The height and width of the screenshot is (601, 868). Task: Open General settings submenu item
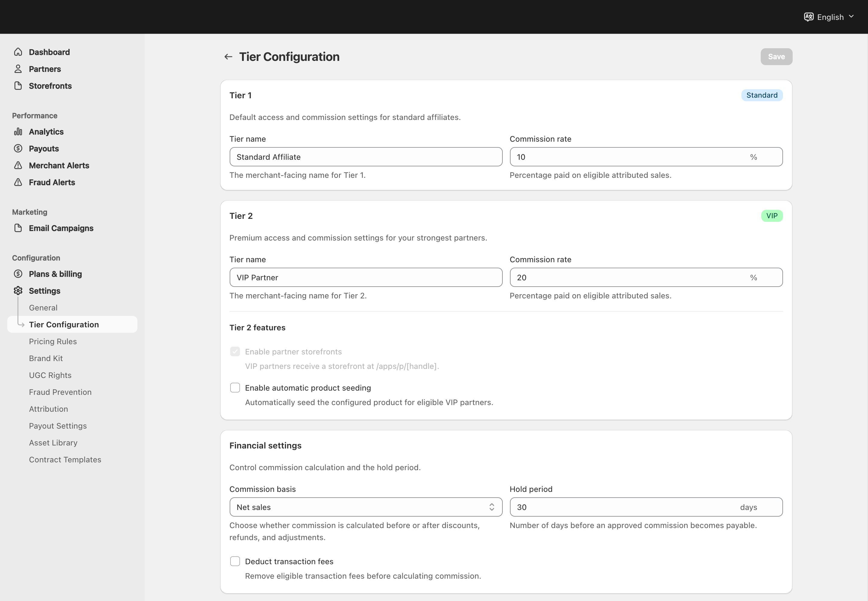[43, 308]
